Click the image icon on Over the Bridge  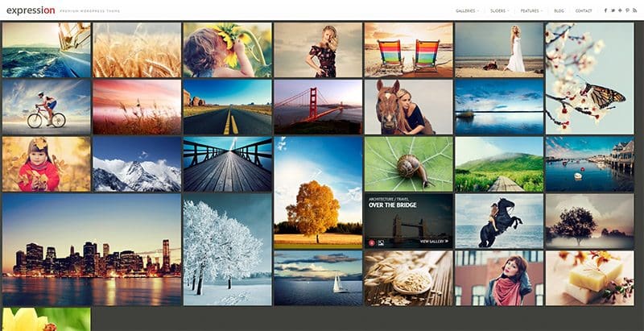[x=380, y=242]
